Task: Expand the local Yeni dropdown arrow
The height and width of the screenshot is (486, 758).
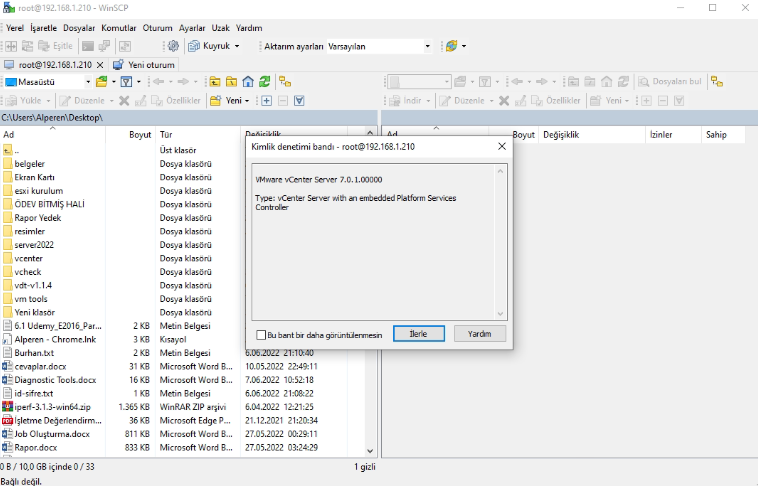Action: coord(247,101)
